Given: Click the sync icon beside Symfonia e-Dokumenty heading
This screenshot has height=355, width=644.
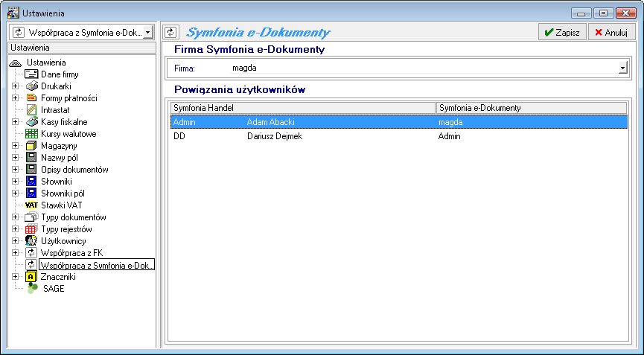Looking at the screenshot, I should (x=170, y=33).
